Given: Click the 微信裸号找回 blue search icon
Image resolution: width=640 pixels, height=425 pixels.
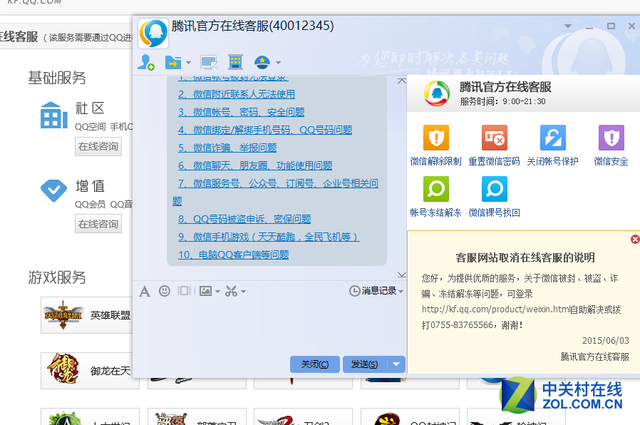Looking at the screenshot, I should pyautogui.click(x=494, y=189).
